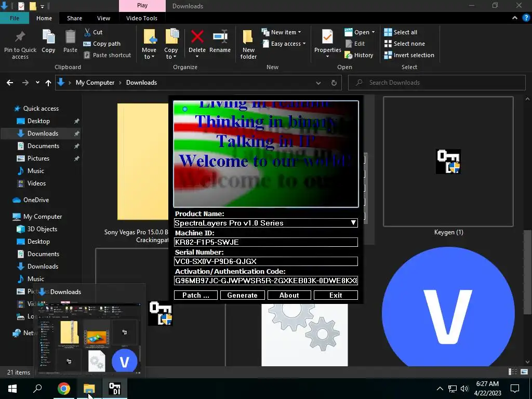The height and width of the screenshot is (399, 532).
Task: Click Patch button in keygen
Action: pyautogui.click(x=195, y=295)
